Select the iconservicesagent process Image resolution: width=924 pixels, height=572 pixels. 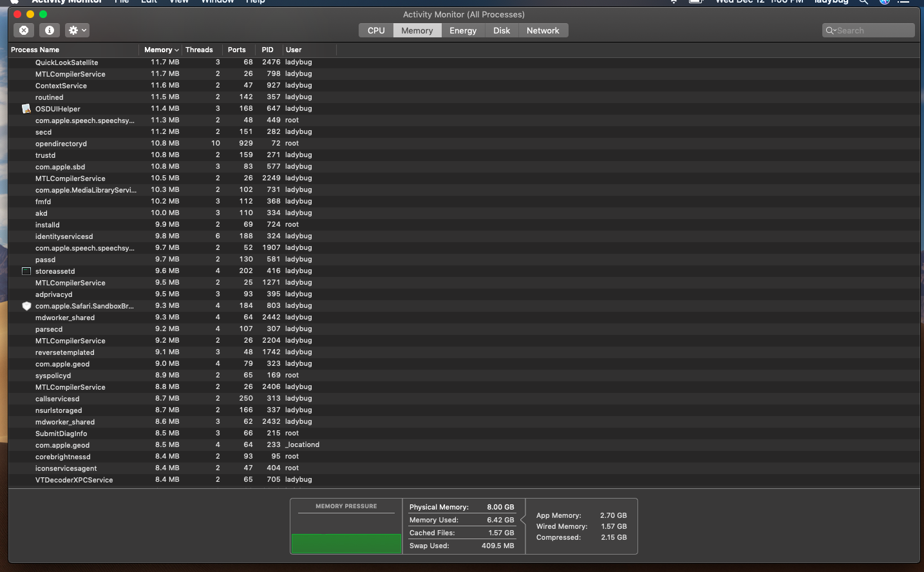[x=464, y=468]
